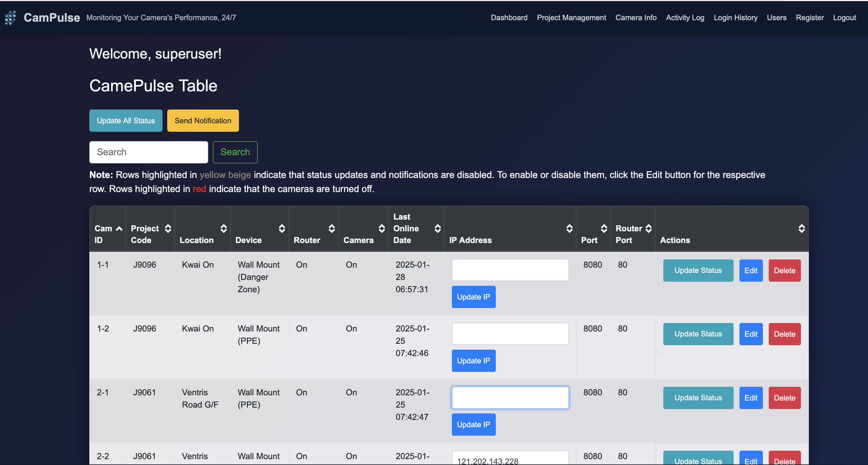Go to Project Management page
This screenshot has height=465, width=868.
571,18
